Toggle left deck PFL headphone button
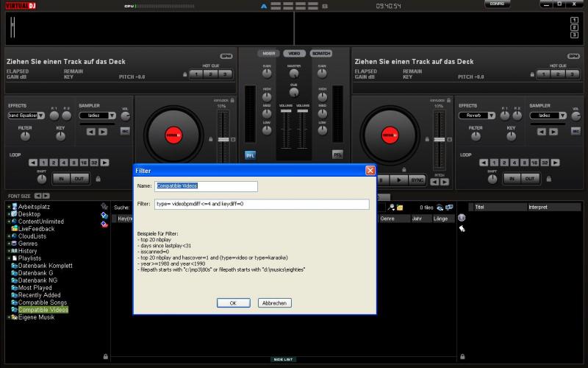588x368 pixels. click(x=250, y=155)
